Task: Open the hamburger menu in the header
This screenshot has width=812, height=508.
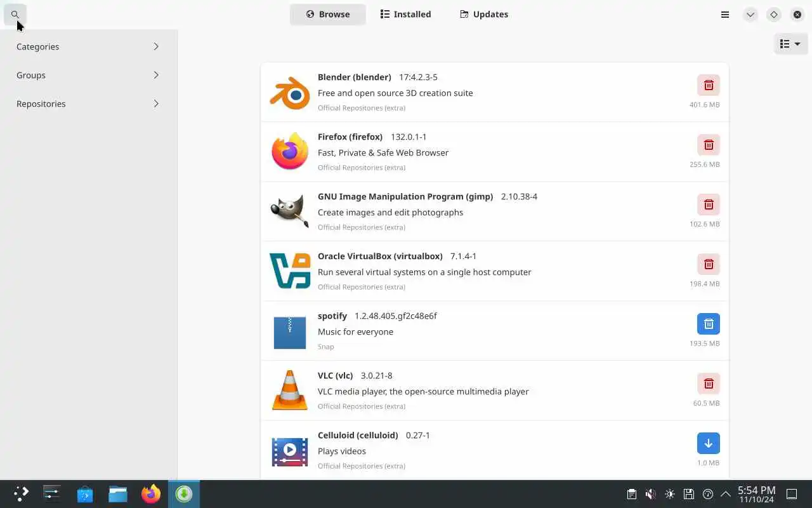Action: pos(725,14)
